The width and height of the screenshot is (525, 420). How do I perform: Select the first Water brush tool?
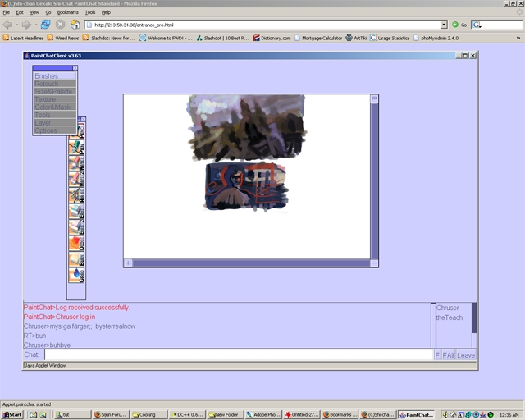tap(76, 163)
